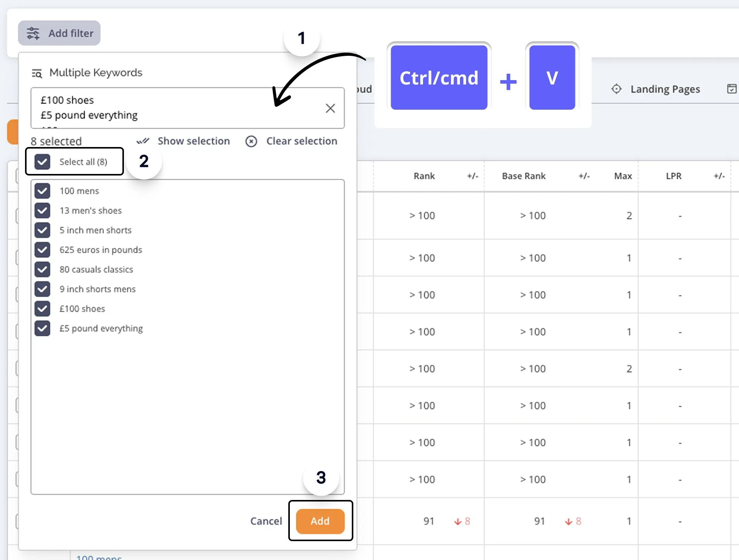This screenshot has width=739, height=560.
Task: Click the Add filter sliders icon
Action: tap(33, 33)
